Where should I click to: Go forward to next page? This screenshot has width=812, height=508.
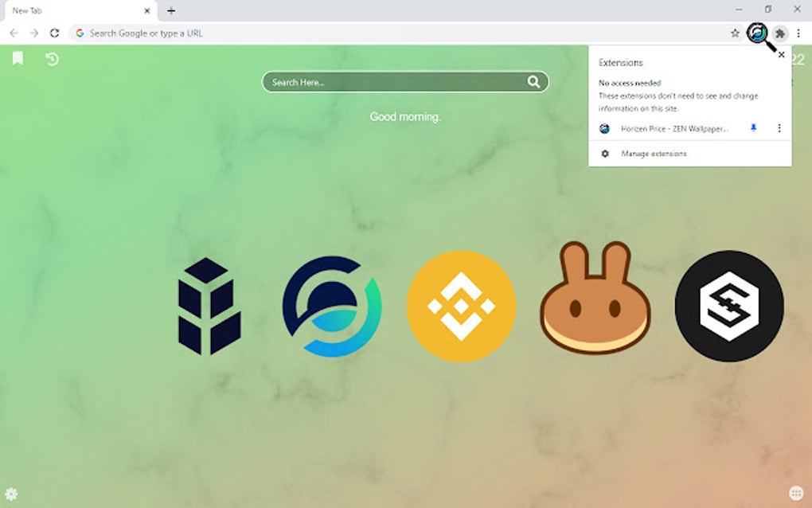point(34,33)
